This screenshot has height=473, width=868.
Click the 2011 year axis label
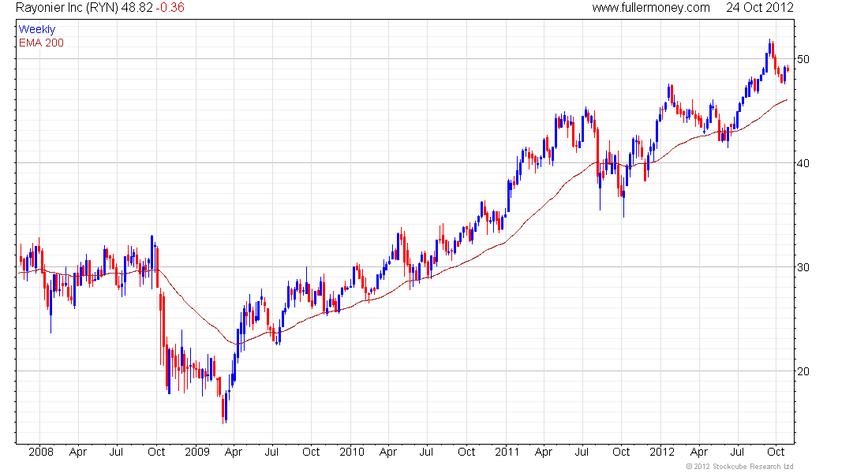coord(507,452)
